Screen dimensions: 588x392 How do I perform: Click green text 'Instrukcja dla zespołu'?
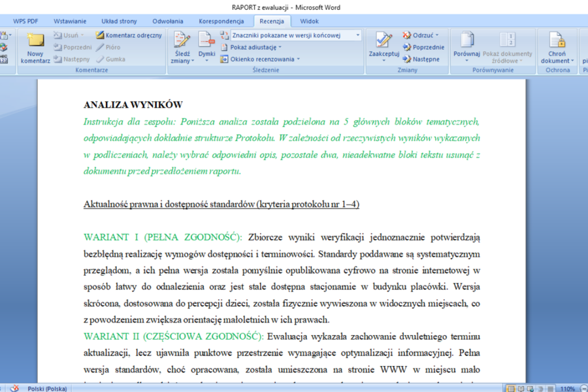(129, 122)
